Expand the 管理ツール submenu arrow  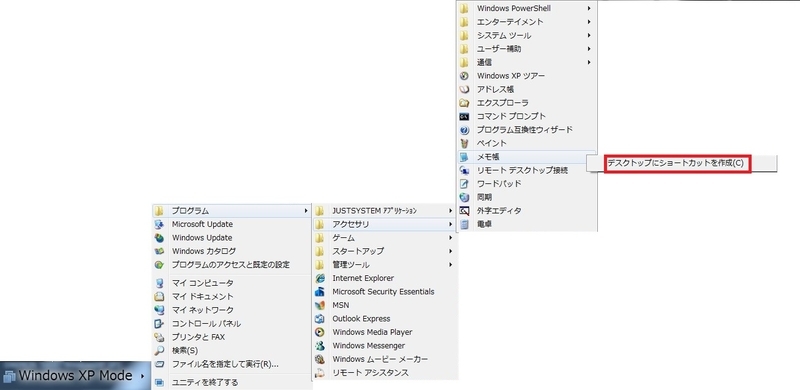[451, 265]
